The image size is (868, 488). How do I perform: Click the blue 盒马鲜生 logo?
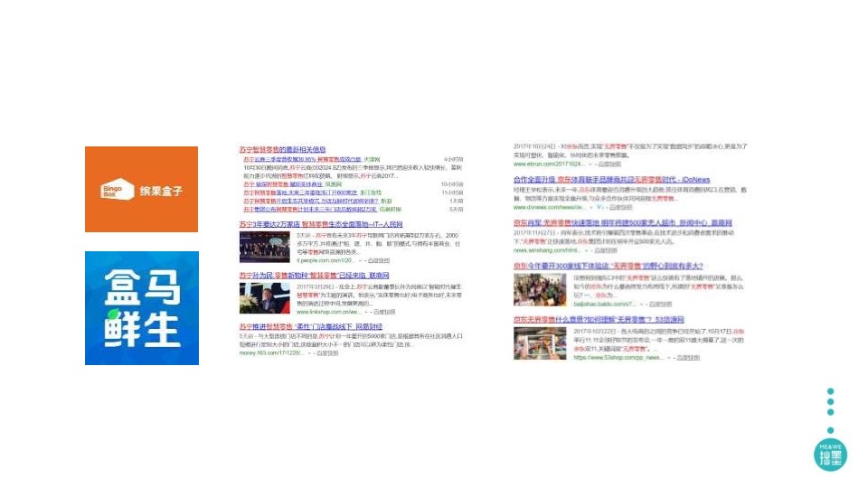(142, 308)
